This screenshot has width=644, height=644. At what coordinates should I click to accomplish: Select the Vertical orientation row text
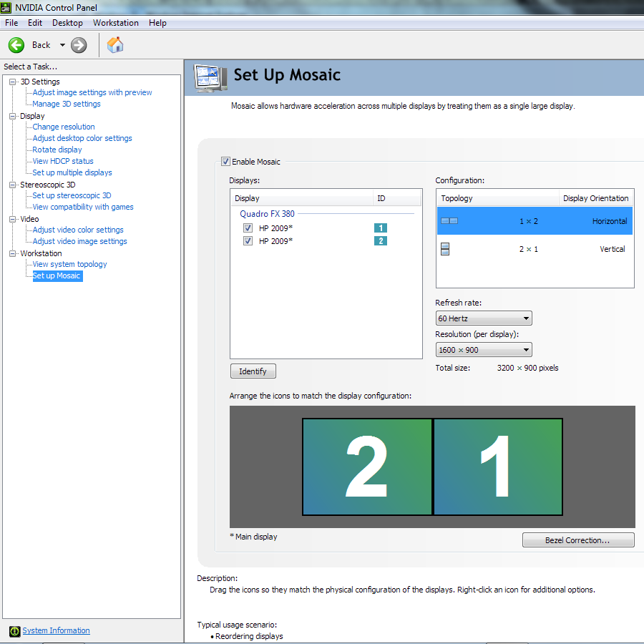click(612, 249)
